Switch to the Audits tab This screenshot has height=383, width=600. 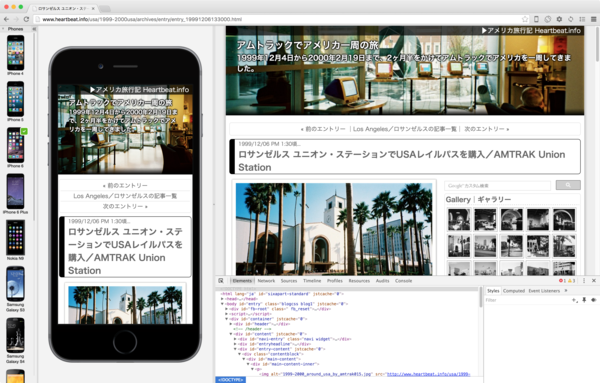click(382, 281)
